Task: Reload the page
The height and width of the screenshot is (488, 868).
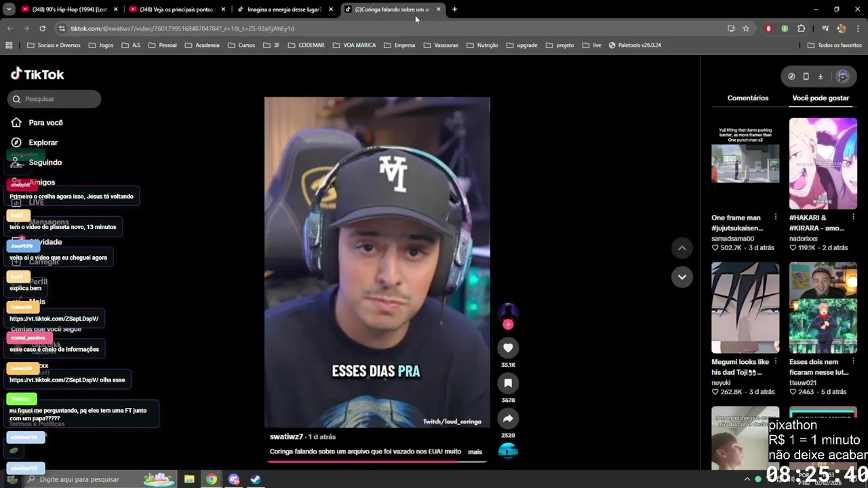Action: [42, 28]
